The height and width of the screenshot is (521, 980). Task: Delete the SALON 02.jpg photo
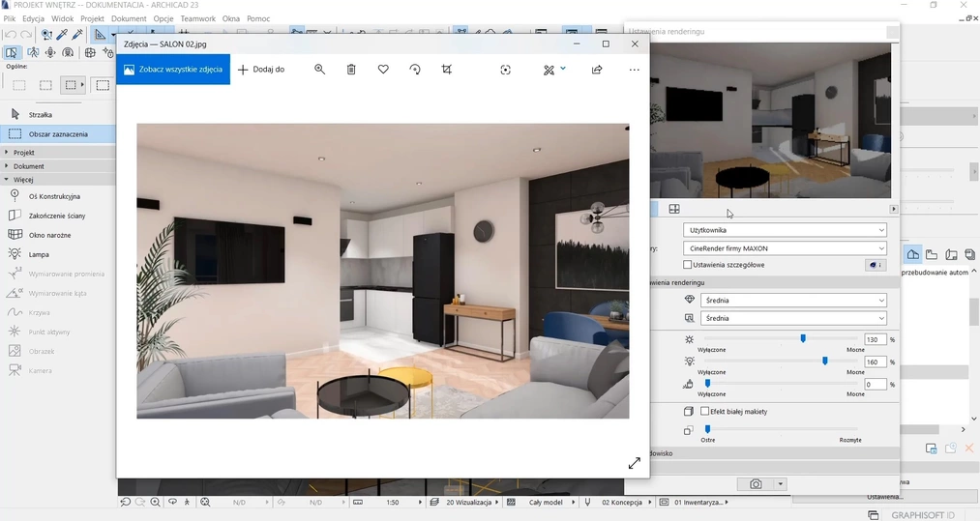[x=351, y=70]
